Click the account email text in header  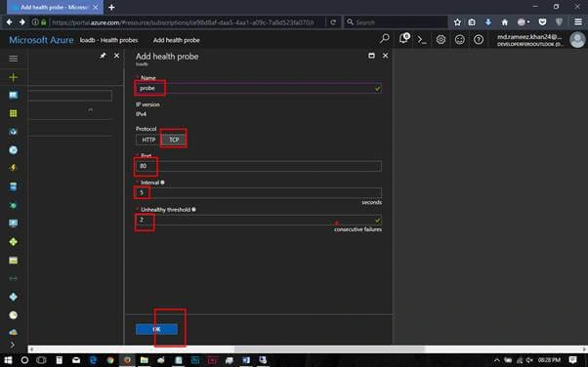[x=529, y=37]
